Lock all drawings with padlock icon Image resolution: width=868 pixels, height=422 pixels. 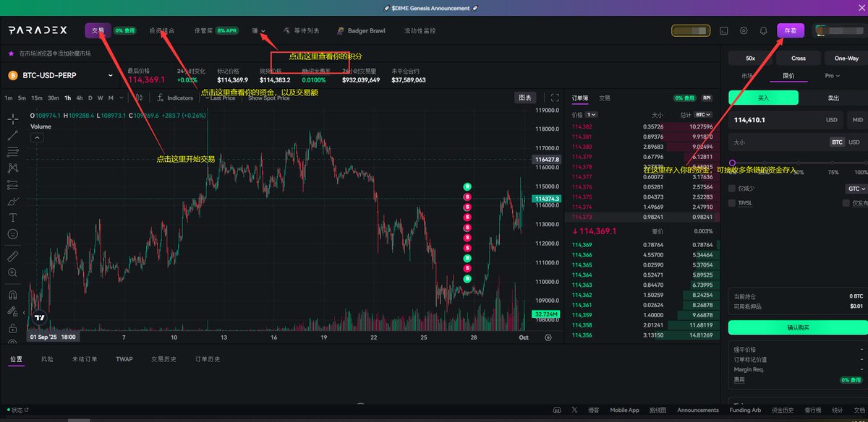(12, 328)
